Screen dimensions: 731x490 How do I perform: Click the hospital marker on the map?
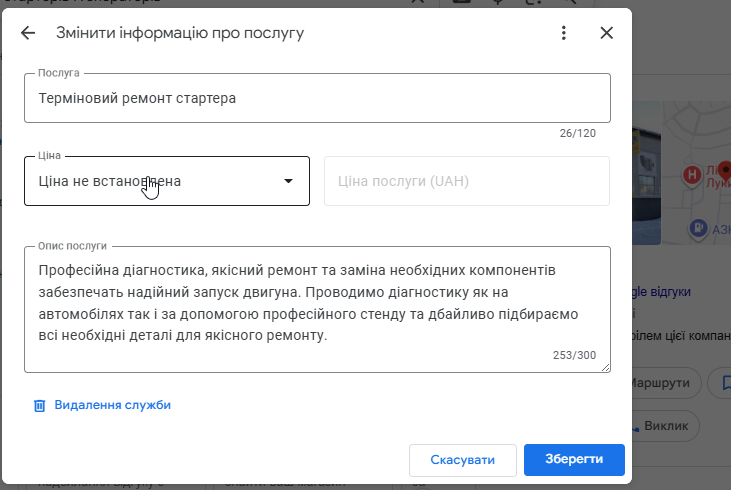click(x=690, y=175)
